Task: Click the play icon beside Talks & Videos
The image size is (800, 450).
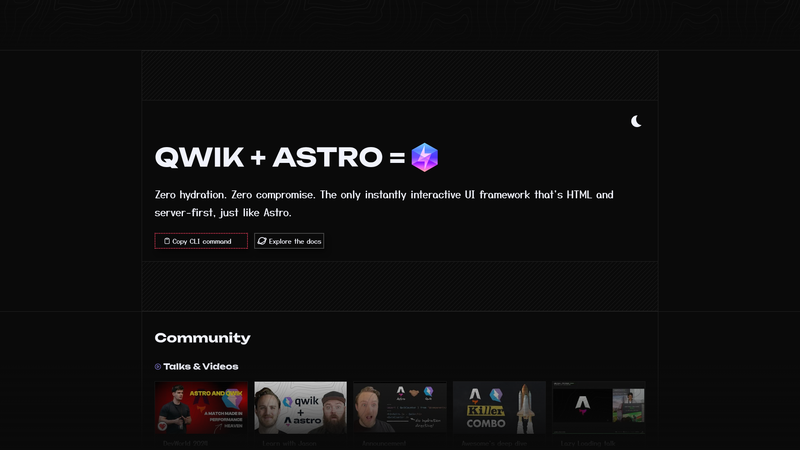Action: pos(158,366)
